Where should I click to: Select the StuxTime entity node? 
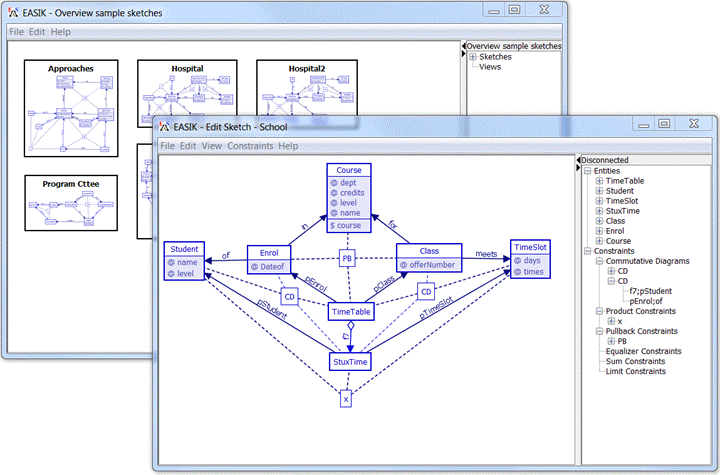click(350, 362)
